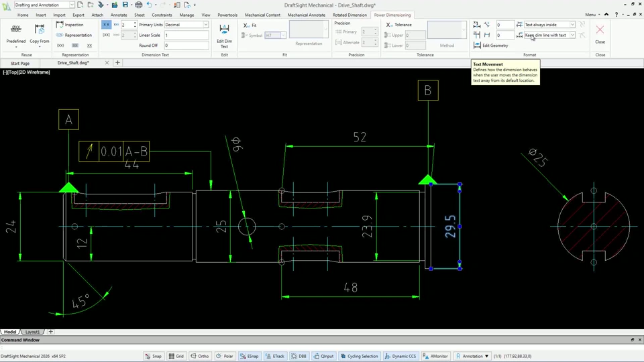Open the Predefined dimension styles button
This screenshot has width=644, height=362.
(16, 34)
